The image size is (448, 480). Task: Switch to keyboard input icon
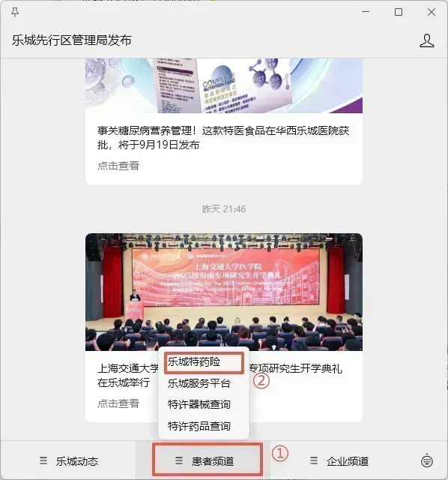coord(427,461)
